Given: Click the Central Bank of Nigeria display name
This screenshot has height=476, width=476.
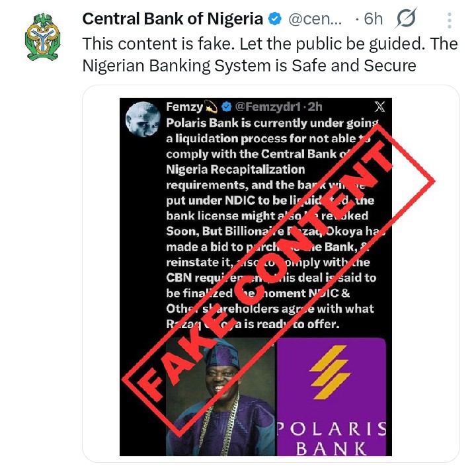Looking at the screenshot, I should [173, 19].
